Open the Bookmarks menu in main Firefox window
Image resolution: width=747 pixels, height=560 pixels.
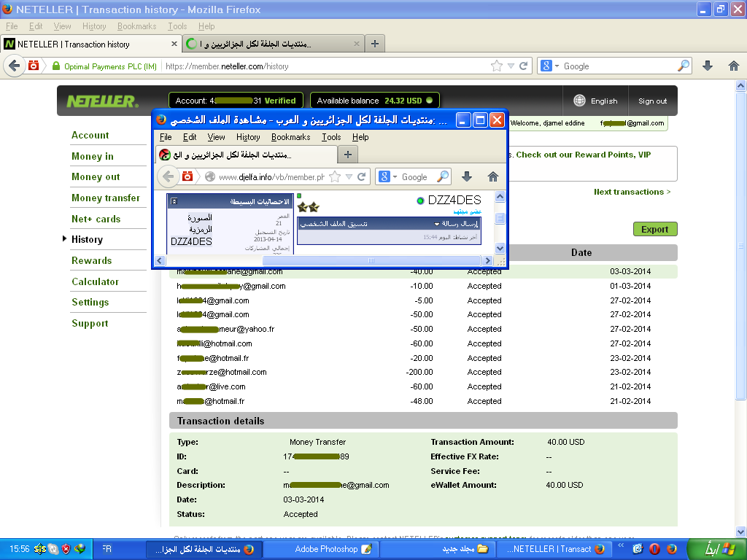pyautogui.click(x=136, y=26)
